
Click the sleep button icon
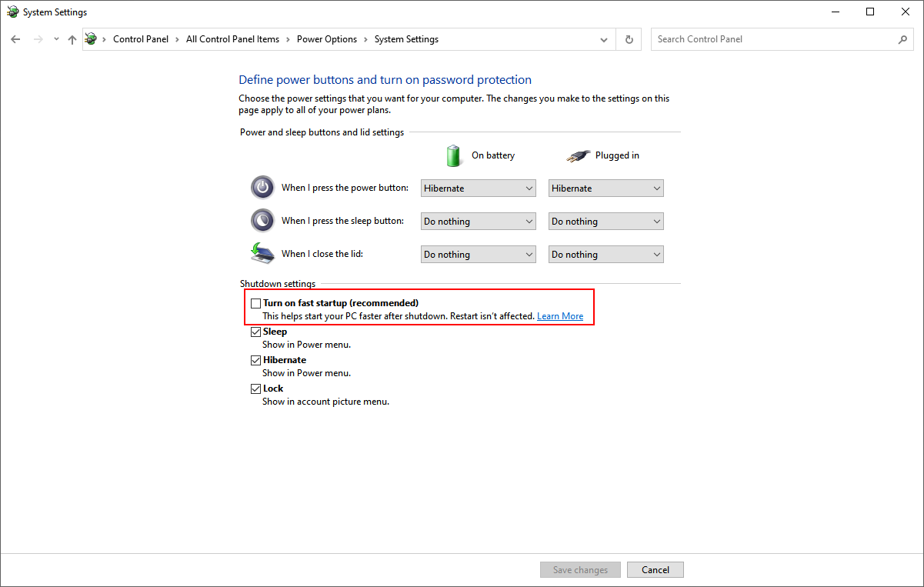[262, 220]
